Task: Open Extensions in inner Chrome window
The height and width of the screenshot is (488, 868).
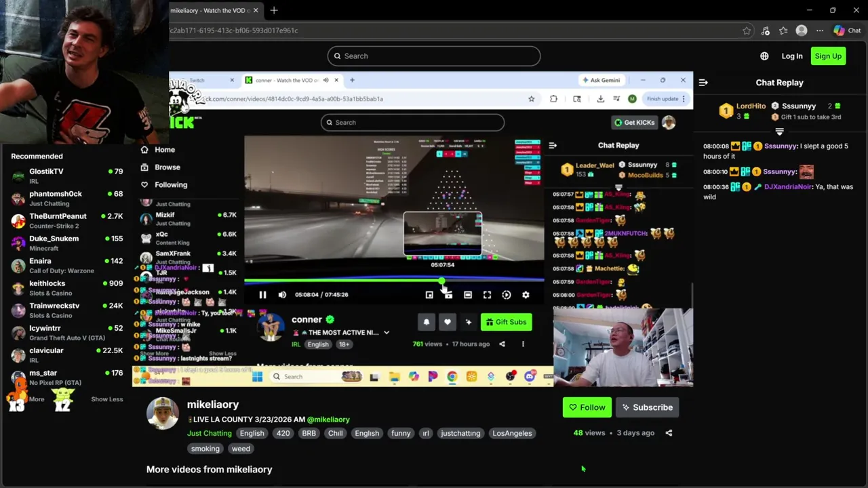Action: (553, 99)
